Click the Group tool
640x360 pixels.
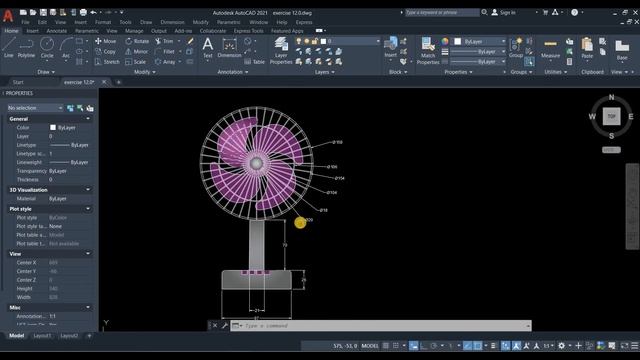pyautogui.click(x=516, y=47)
